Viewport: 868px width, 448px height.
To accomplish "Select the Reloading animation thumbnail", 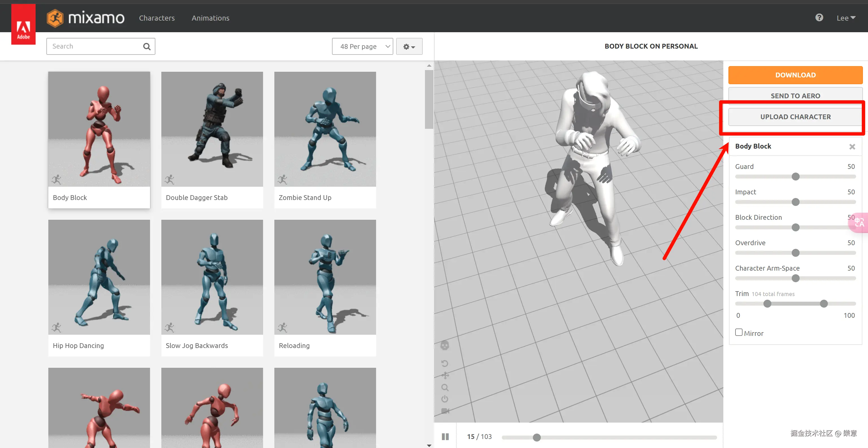I will (325, 288).
